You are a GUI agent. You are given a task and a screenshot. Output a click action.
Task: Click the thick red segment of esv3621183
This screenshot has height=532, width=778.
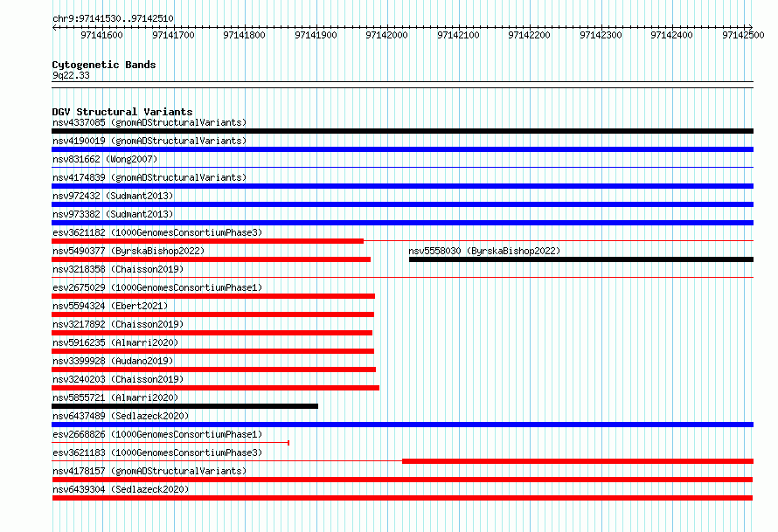tap(578, 461)
